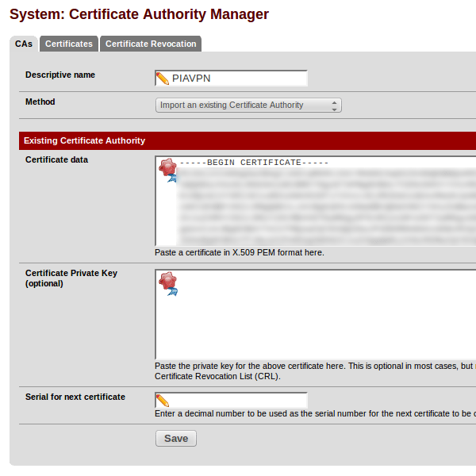Click the 'System: Certificate Authority Manager' heading

click(139, 14)
